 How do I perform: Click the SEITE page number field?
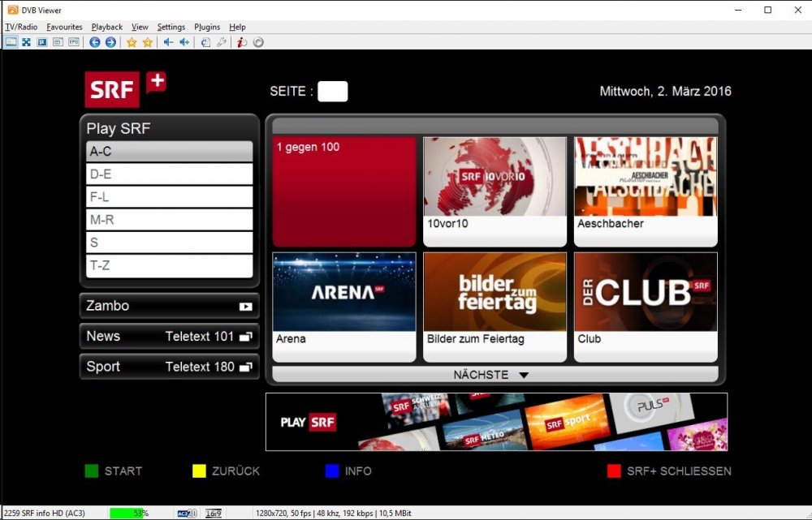point(332,92)
